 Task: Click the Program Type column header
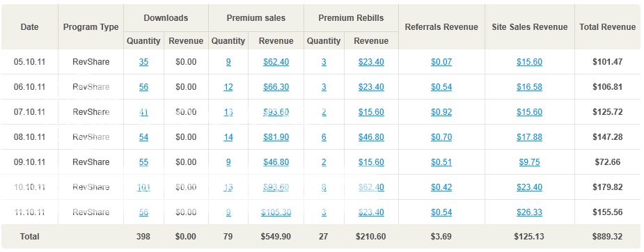(x=91, y=27)
